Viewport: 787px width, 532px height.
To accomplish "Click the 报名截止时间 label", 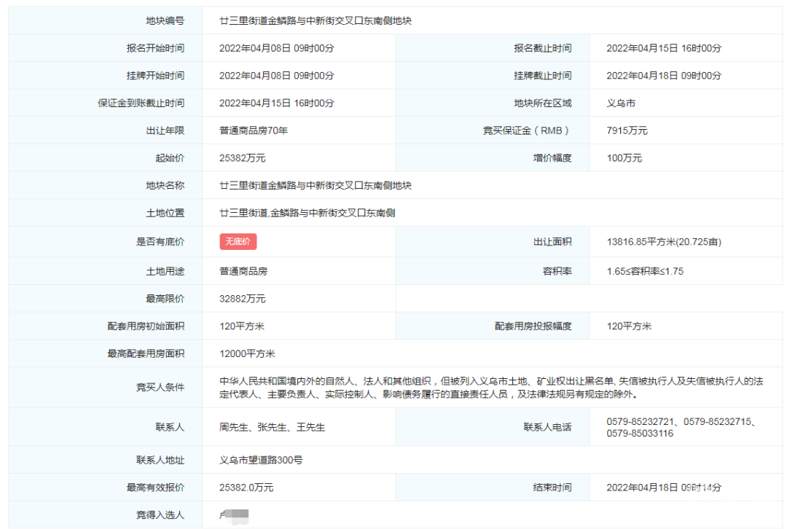I will 542,48.
